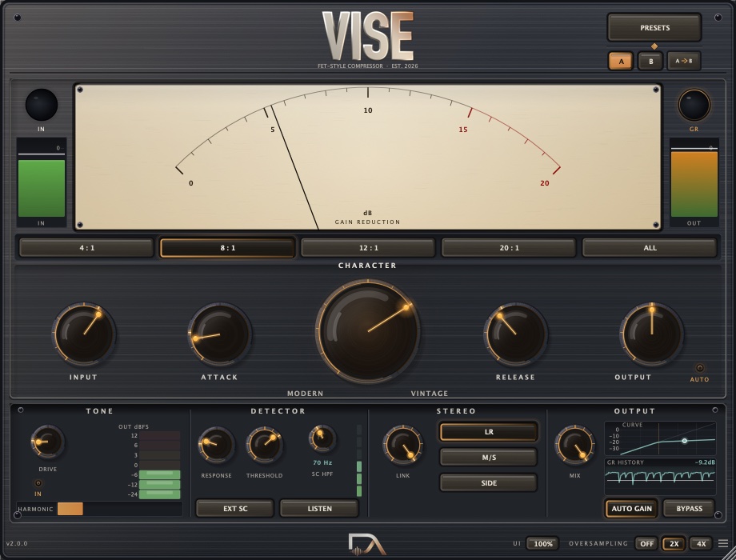736x560 pixels.
Task: Click the DRIVE knob
Action: point(47,442)
